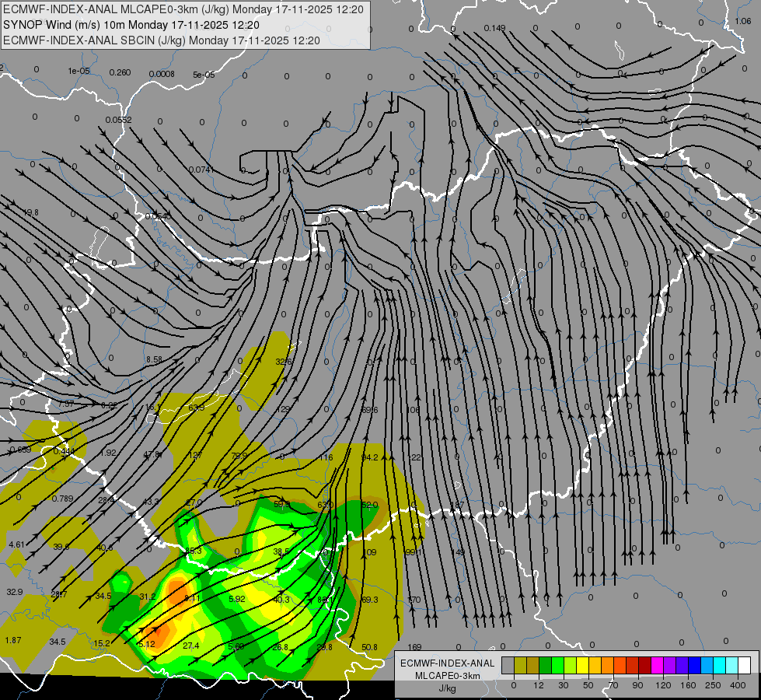Click the map value 8.58

pyautogui.click(x=155, y=360)
